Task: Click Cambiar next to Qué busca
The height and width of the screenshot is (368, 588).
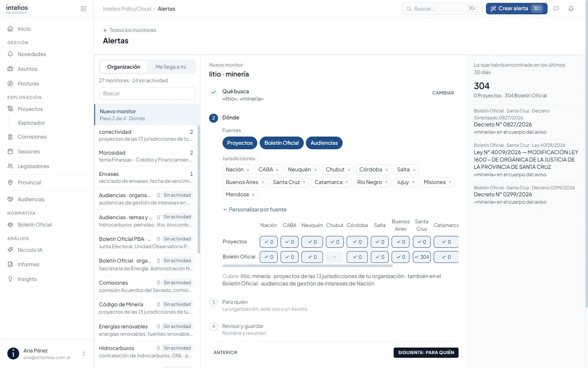Action: tap(443, 93)
